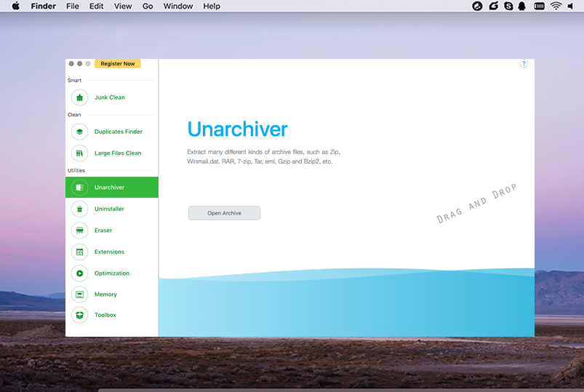Click the Smart section header
Viewport: 584px width, 392px height.
74,81
